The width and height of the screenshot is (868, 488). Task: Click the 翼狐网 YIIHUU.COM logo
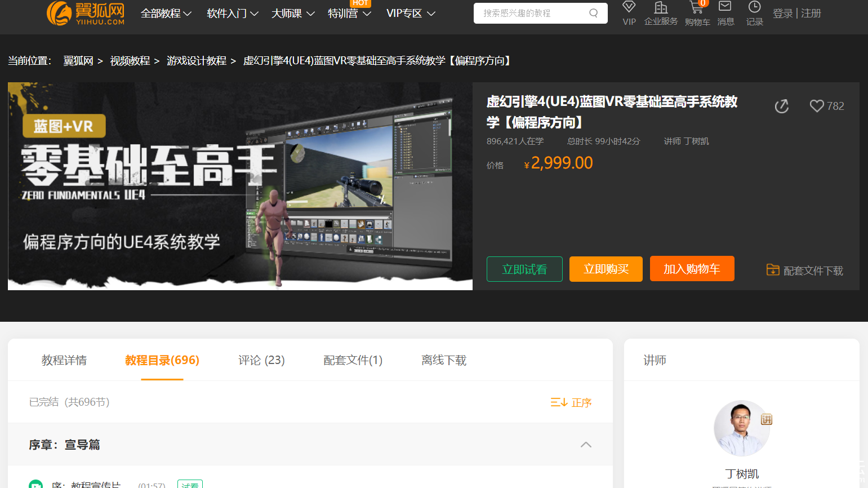pyautogui.click(x=86, y=13)
